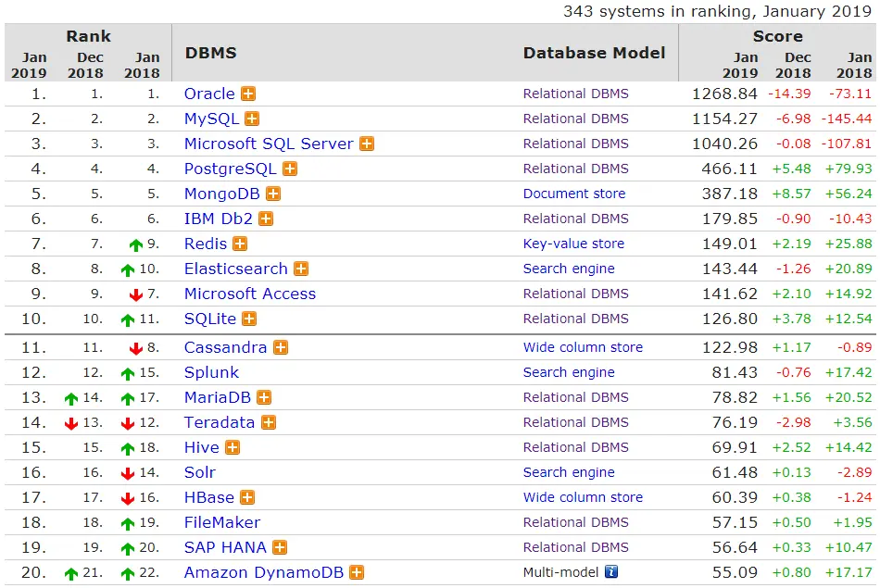Click the plus icon beside SQLite

coord(248,319)
